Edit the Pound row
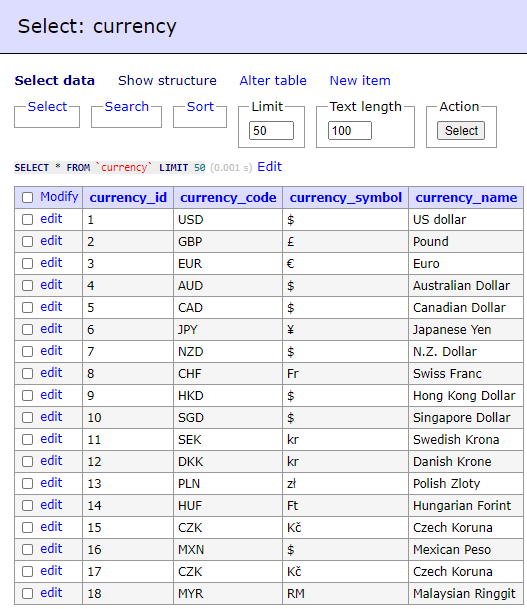 click(51, 241)
